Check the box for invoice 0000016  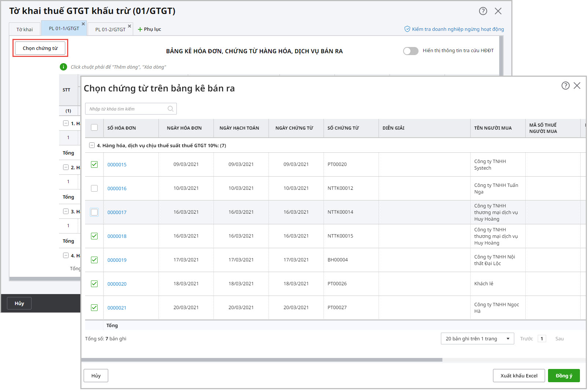point(94,188)
